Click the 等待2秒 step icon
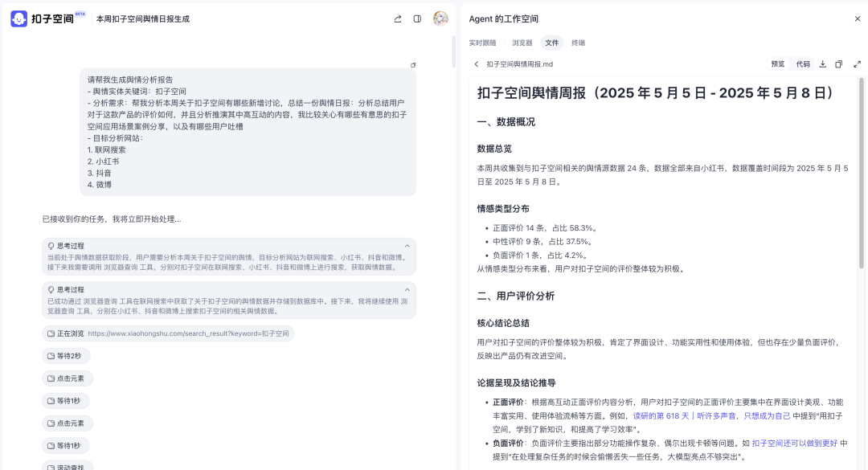The width and height of the screenshot is (868, 470). point(51,356)
